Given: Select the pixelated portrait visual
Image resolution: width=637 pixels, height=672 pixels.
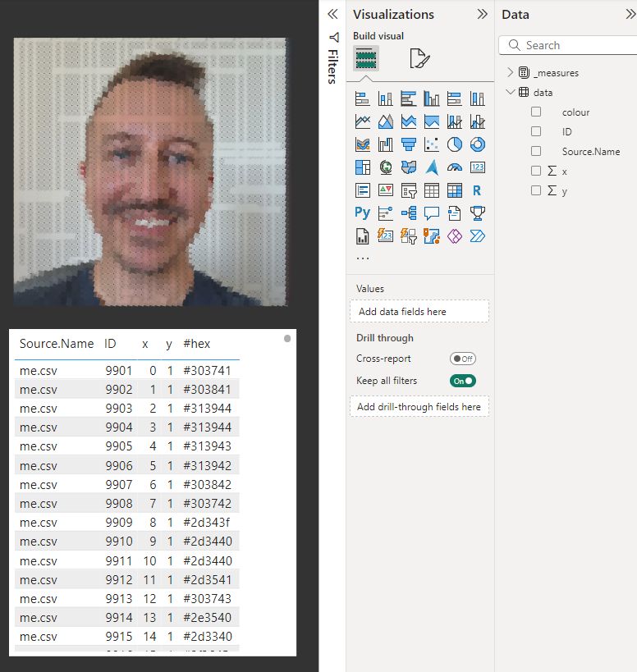Looking at the screenshot, I should click(x=150, y=171).
